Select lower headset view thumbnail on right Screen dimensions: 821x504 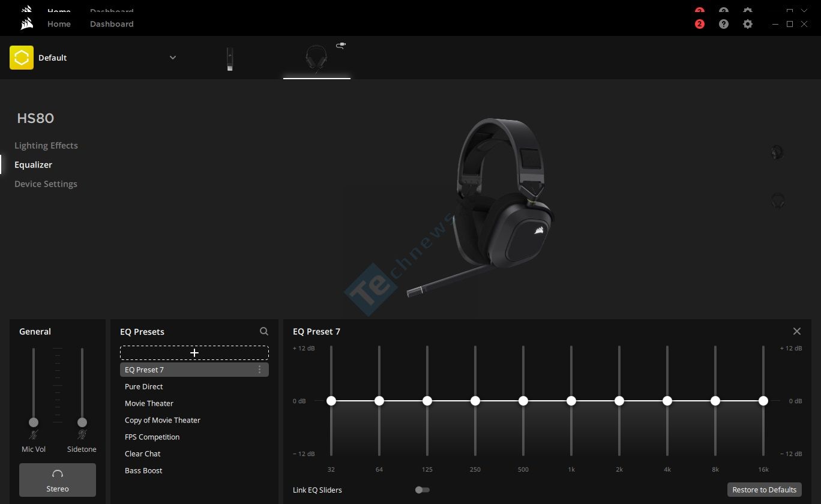[x=778, y=200]
